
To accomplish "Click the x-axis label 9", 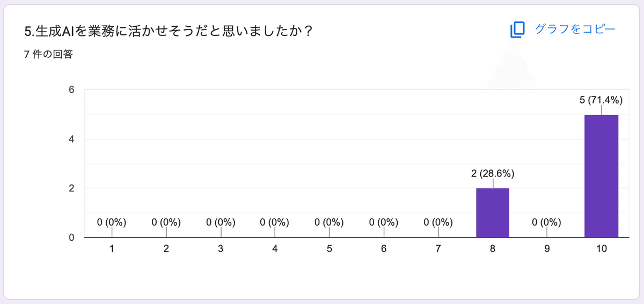I will tap(547, 249).
